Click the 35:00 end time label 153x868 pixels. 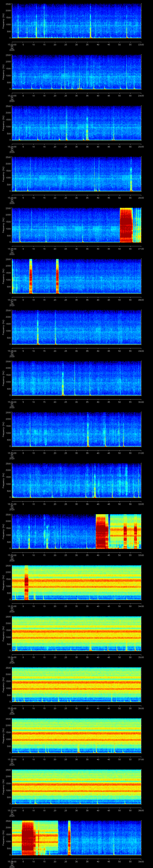point(141,657)
